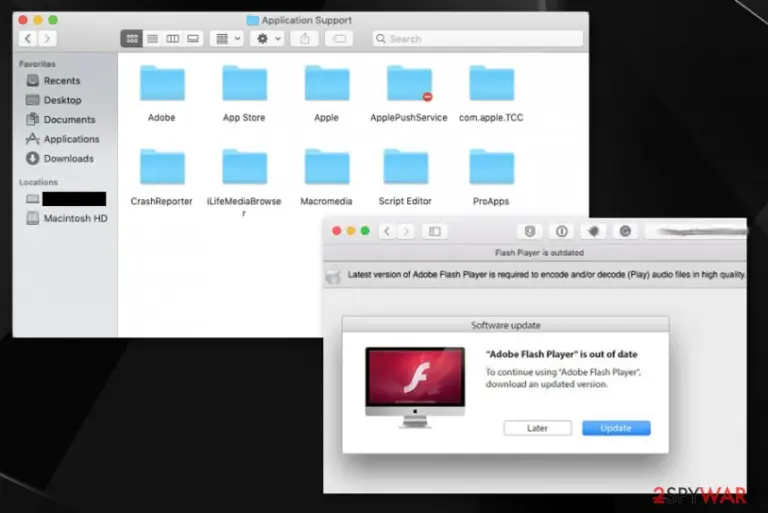The height and width of the screenshot is (513, 768).
Task: Click the Locations sidebar heading
Action: pyautogui.click(x=38, y=182)
